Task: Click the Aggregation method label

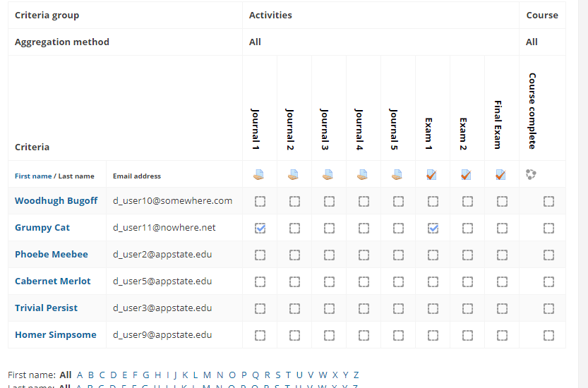Action: click(62, 42)
